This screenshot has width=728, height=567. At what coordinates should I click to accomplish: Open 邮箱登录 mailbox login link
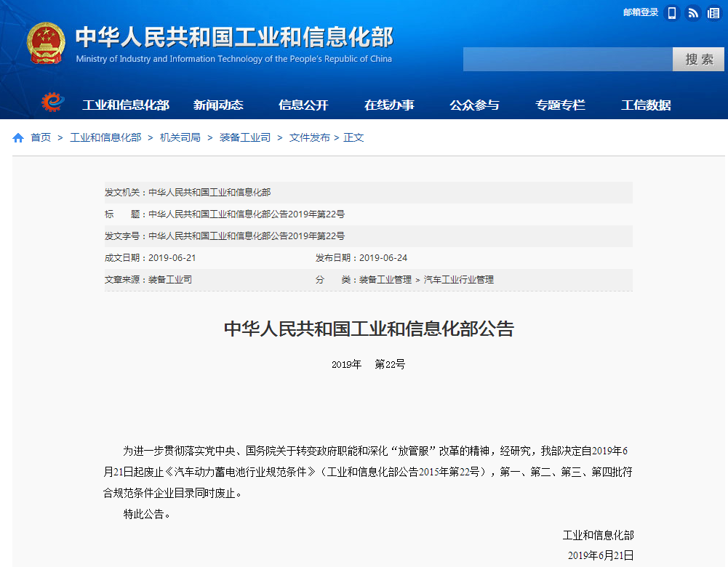coord(640,12)
